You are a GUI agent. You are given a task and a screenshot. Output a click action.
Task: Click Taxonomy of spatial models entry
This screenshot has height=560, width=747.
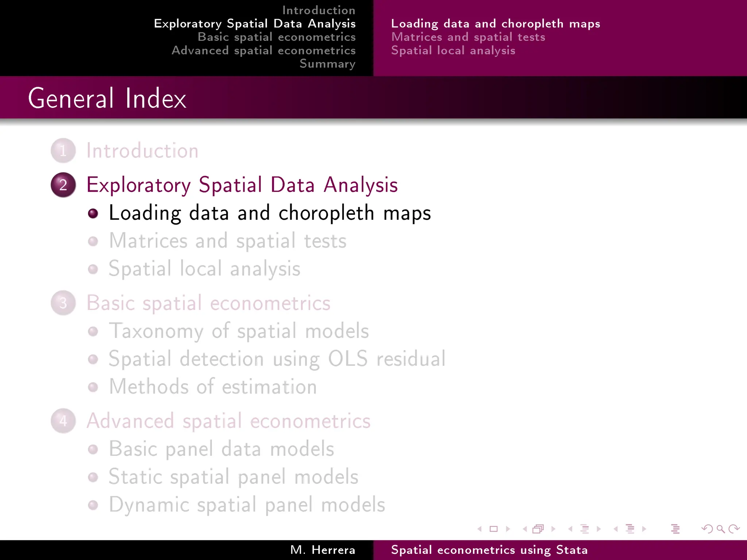[x=239, y=331]
